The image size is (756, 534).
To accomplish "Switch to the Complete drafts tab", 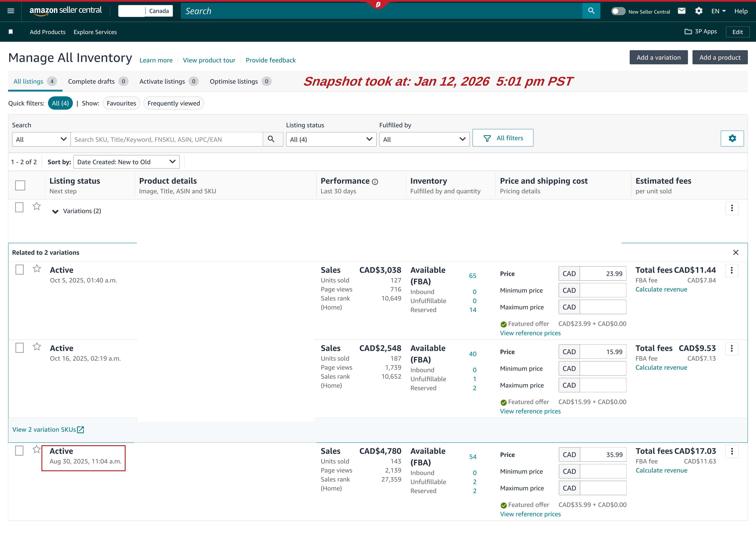I will click(91, 81).
